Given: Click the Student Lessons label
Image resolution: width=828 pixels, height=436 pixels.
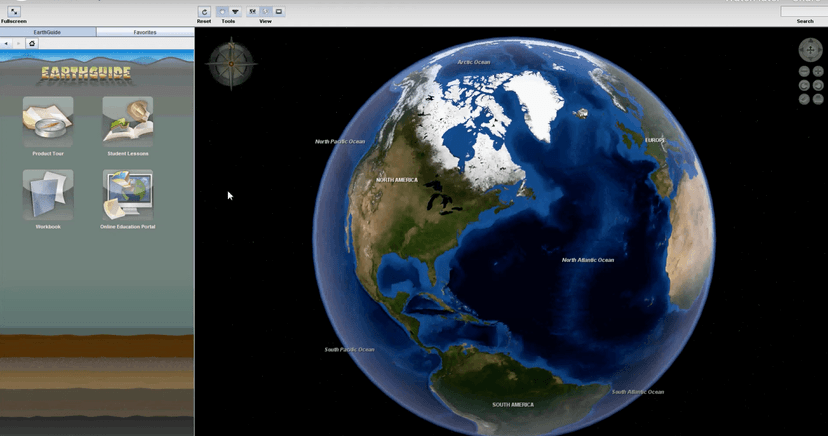Looking at the screenshot, I should (128, 154).
